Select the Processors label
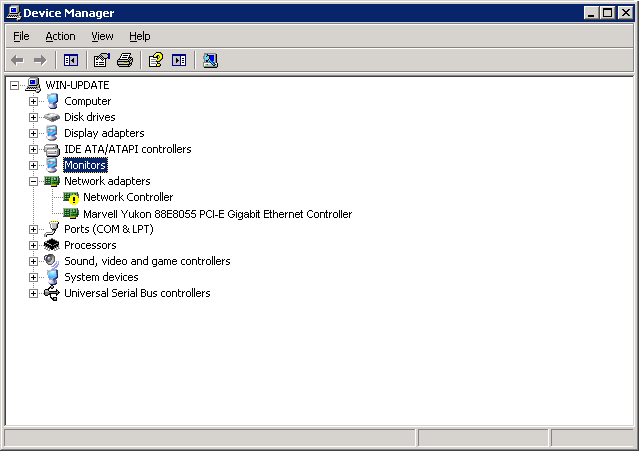 (90, 245)
